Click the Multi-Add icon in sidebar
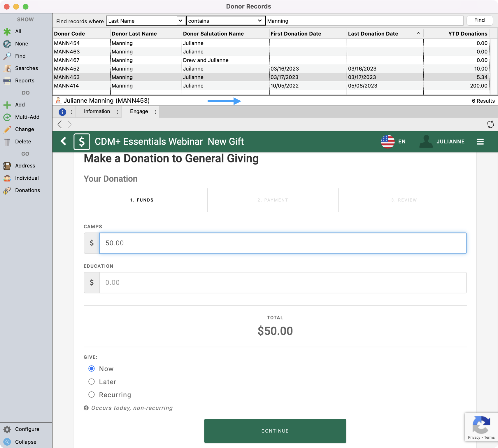The width and height of the screenshot is (498, 448). click(x=7, y=117)
